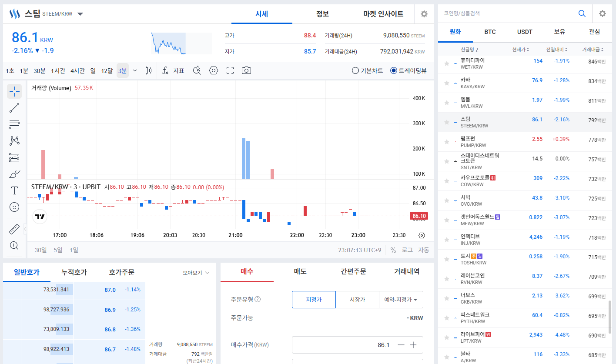Toggle fullscreen chart mode
Screen dimensions: 616x364
(230, 70)
